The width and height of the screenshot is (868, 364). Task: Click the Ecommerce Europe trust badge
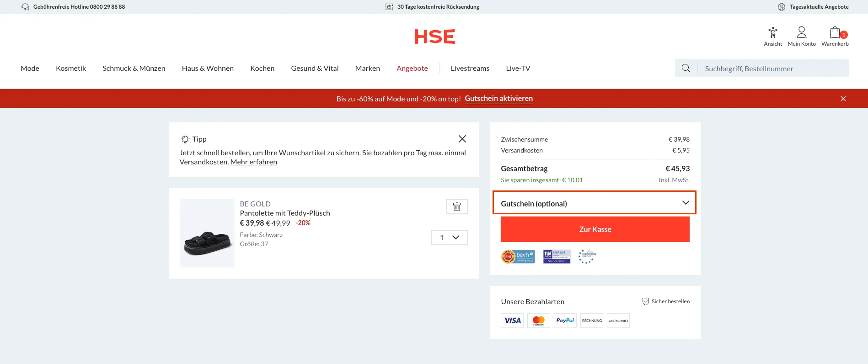point(587,257)
